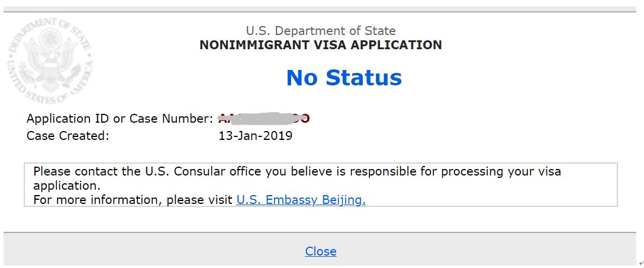Click the word application. in the message box
This screenshot has height=268, width=644.
click(x=66, y=186)
